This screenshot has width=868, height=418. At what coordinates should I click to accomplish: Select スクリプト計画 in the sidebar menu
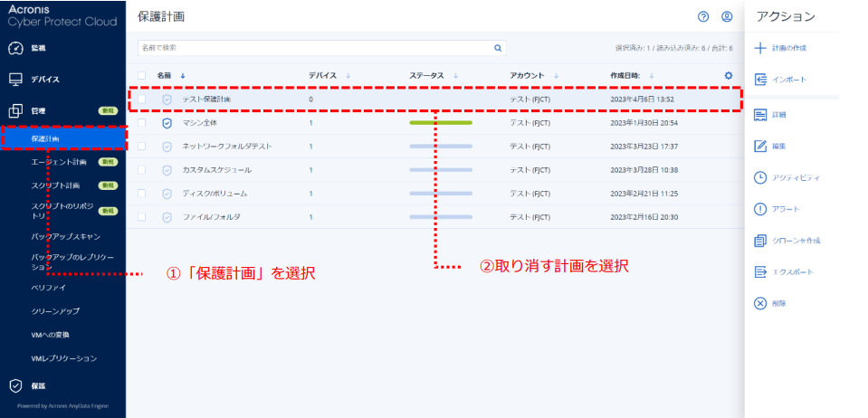(x=54, y=185)
